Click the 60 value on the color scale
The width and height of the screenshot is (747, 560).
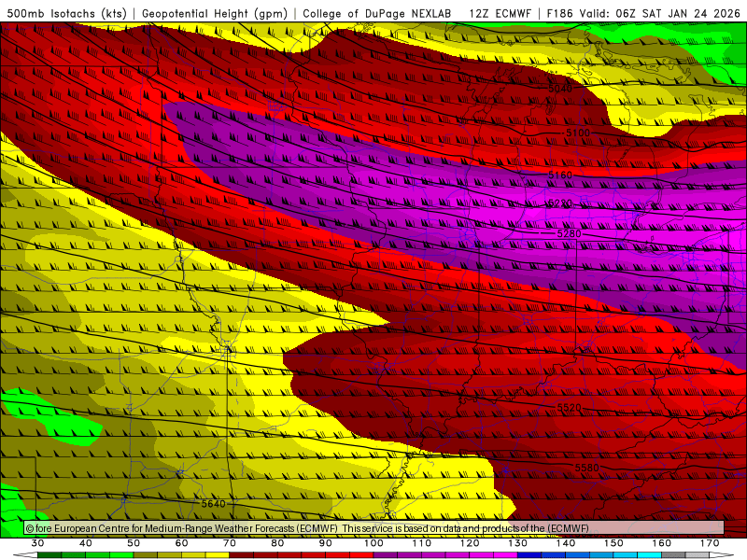[181, 543]
